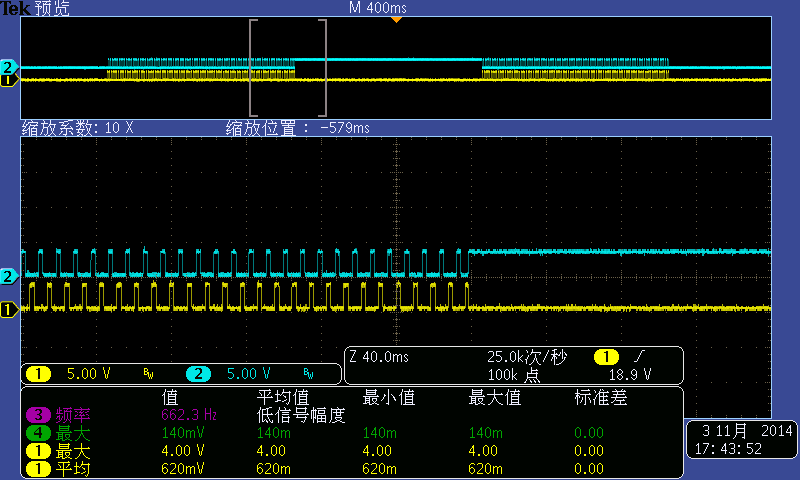Click channel 4 standard deviation 0.00 value
The height and width of the screenshot is (480, 800).
click(x=589, y=433)
